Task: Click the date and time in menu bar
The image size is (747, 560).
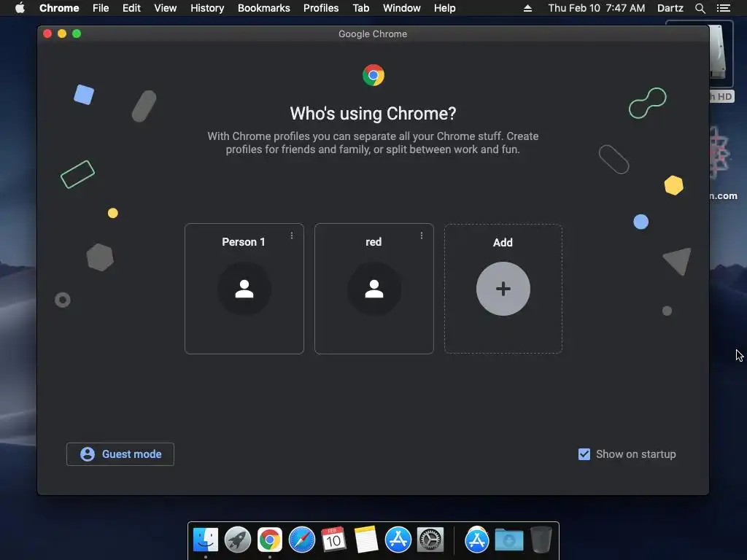Action: click(x=597, y=8)
